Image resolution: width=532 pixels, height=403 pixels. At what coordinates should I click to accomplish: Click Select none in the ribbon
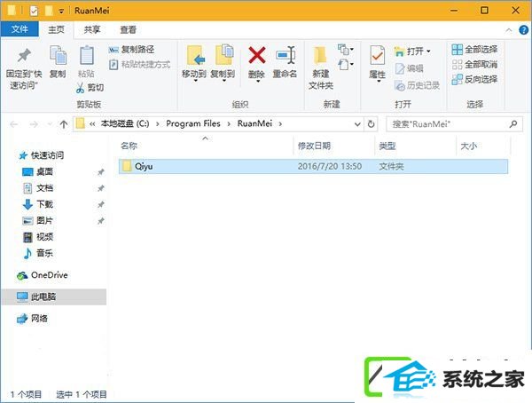(x=474, y=64)
